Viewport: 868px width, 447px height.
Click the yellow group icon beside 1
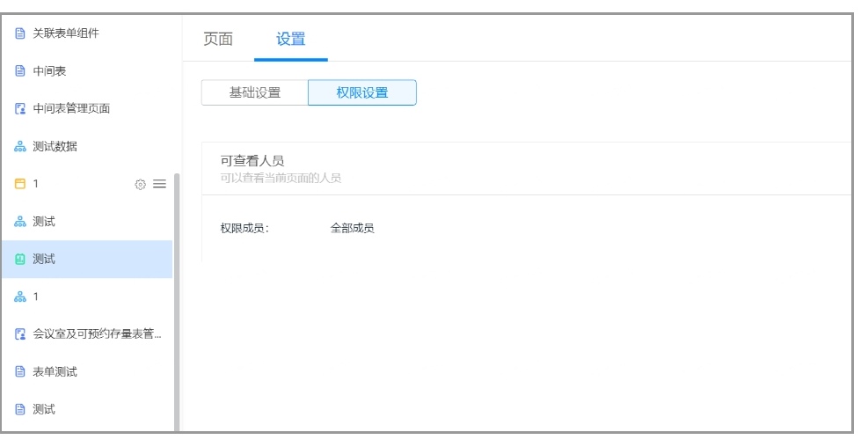tap(20, 184)
